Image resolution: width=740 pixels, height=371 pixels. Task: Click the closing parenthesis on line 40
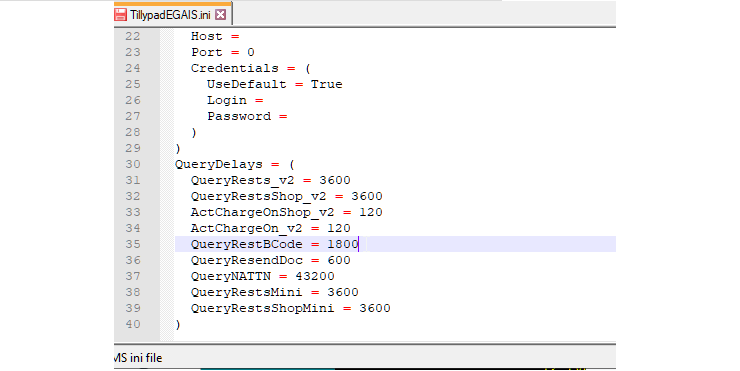click(x=178, y=324)
